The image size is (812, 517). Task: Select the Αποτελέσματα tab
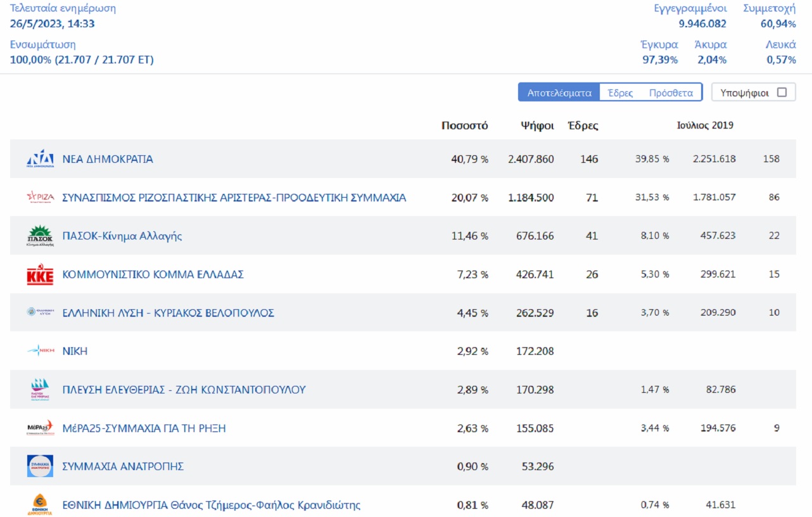tap(559, 93)
